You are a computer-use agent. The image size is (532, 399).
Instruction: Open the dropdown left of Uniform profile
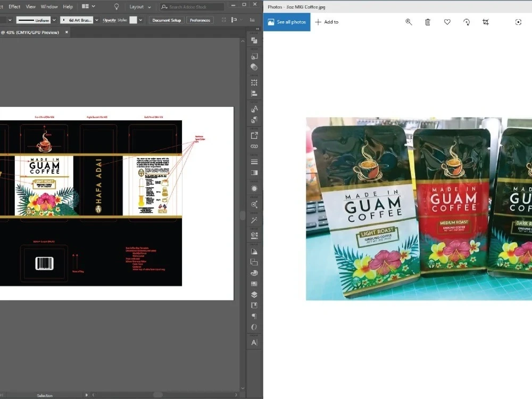10,20
